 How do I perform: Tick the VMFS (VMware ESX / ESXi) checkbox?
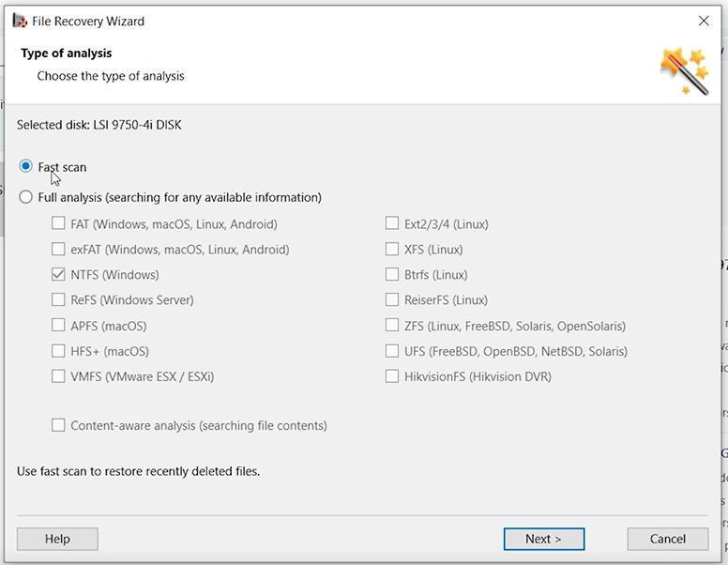58,376
